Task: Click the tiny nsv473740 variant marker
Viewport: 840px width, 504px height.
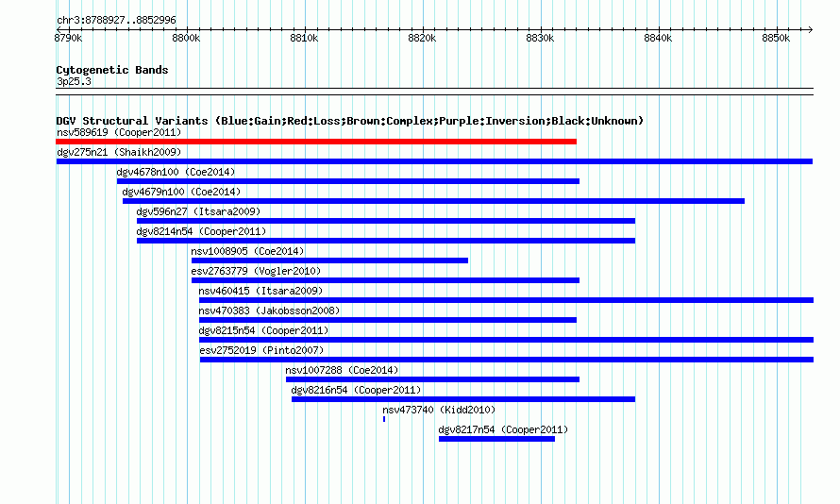Action: tap(384, 419)
